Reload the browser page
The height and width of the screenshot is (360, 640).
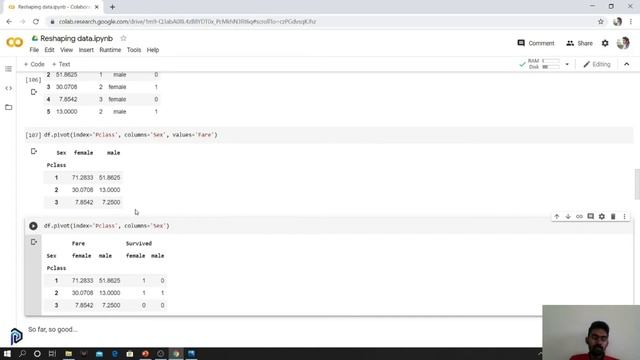point(36,22)
